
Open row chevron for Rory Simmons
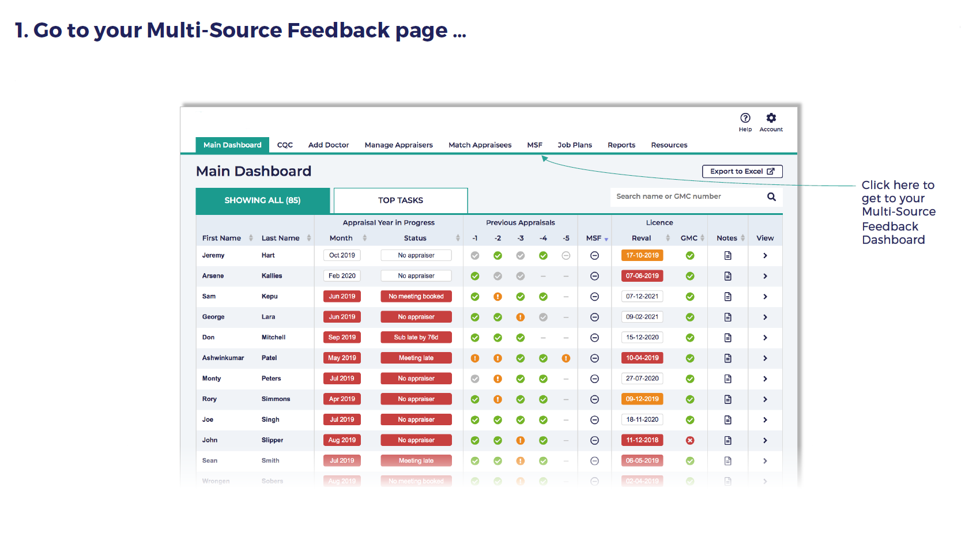click(x=765, y=399)
